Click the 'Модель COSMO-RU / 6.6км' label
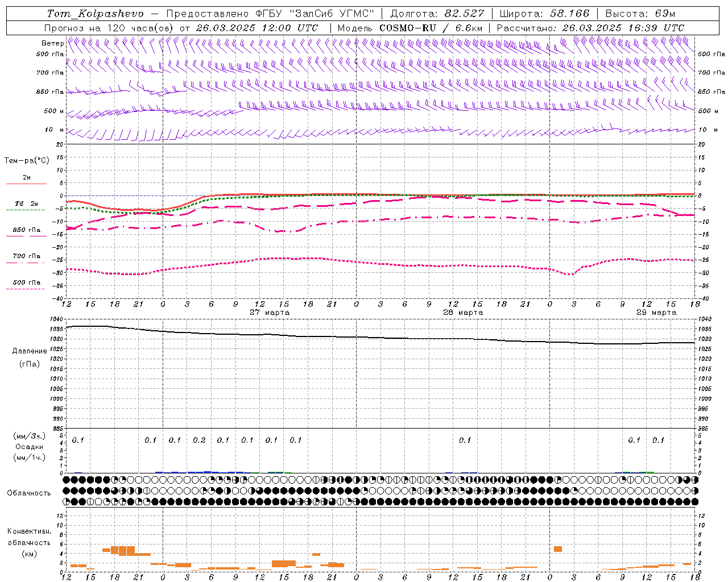728x582 pixels. 410,28
